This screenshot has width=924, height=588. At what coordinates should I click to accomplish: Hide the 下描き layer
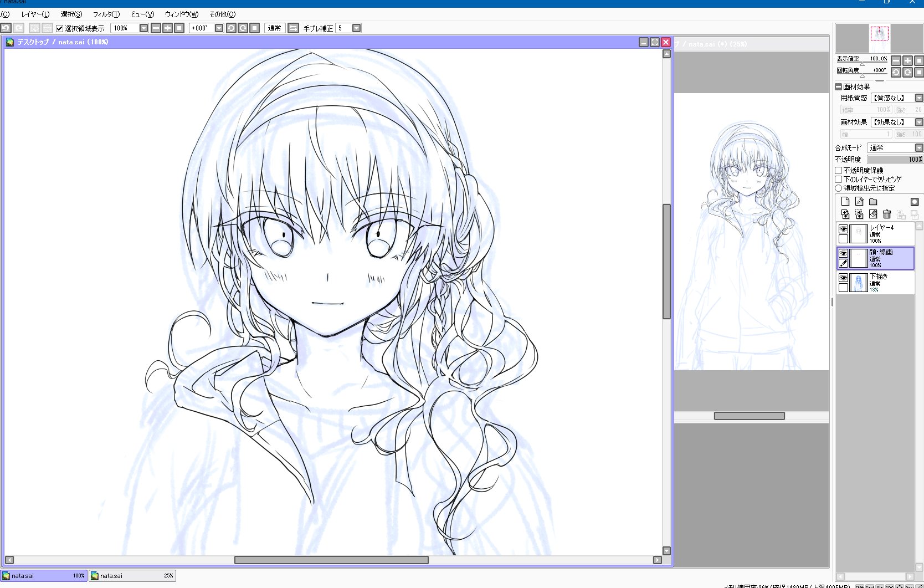[843, 278]
